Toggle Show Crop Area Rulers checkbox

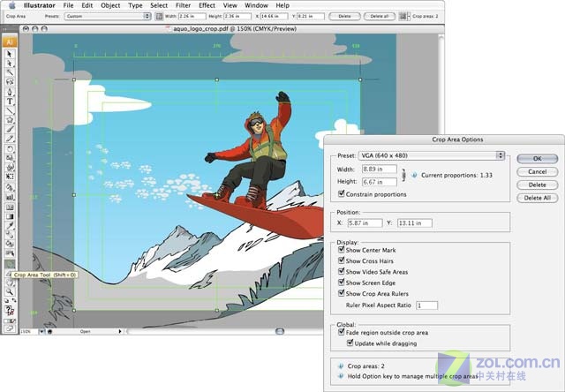(341, 293)
